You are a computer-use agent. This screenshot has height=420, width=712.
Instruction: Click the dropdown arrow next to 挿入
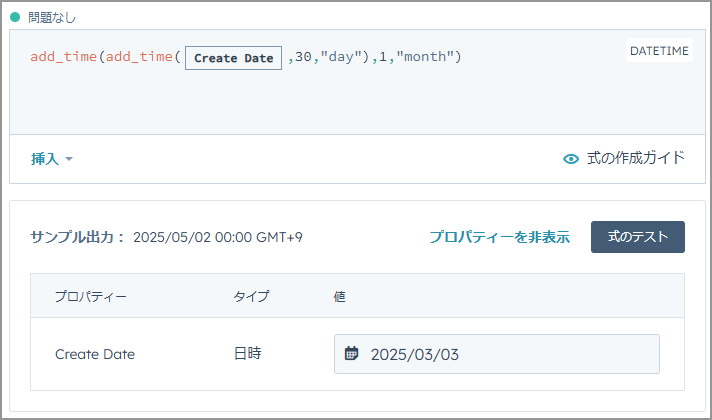pos(69,159)
